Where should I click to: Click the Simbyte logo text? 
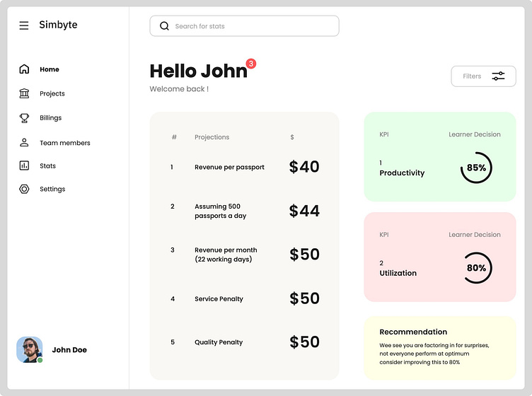pyautogui.click(x=58, y=25)
